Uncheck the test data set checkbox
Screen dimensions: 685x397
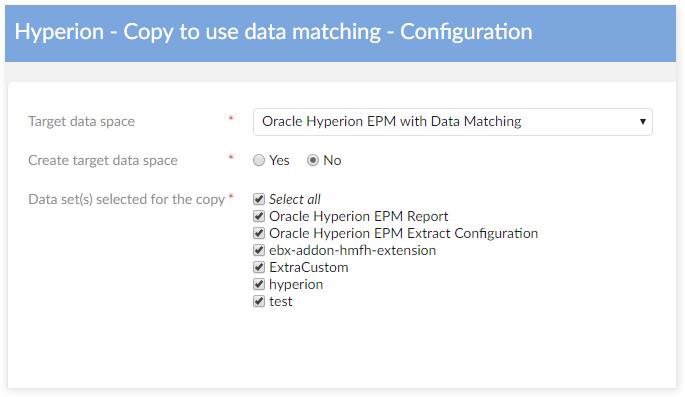tap(259, 301)
